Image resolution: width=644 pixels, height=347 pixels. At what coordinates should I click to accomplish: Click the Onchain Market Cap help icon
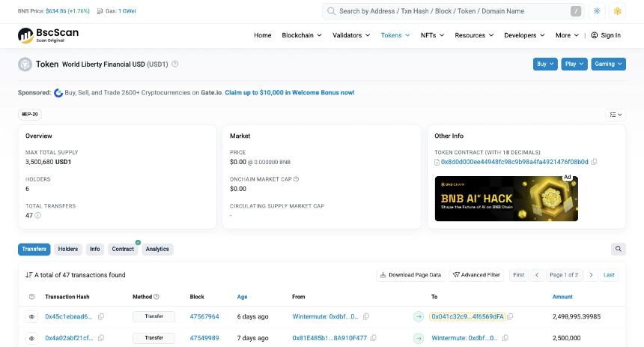[296, 179]
